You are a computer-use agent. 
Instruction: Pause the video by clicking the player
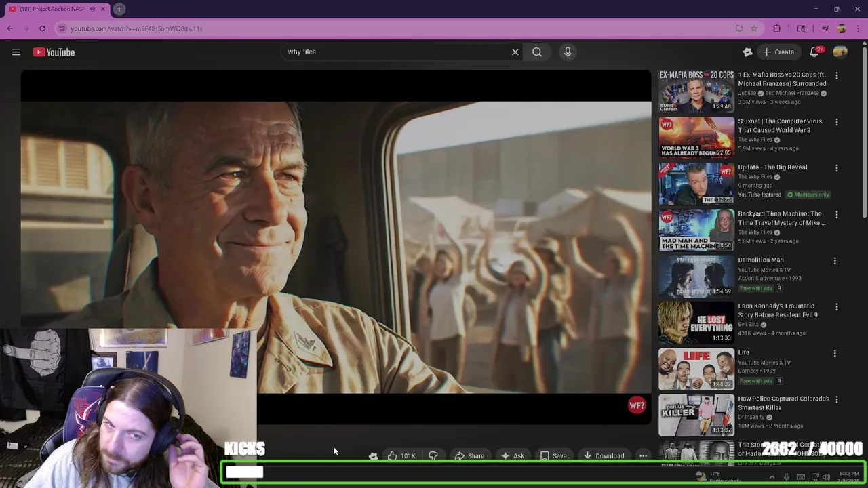click(336, 247)
